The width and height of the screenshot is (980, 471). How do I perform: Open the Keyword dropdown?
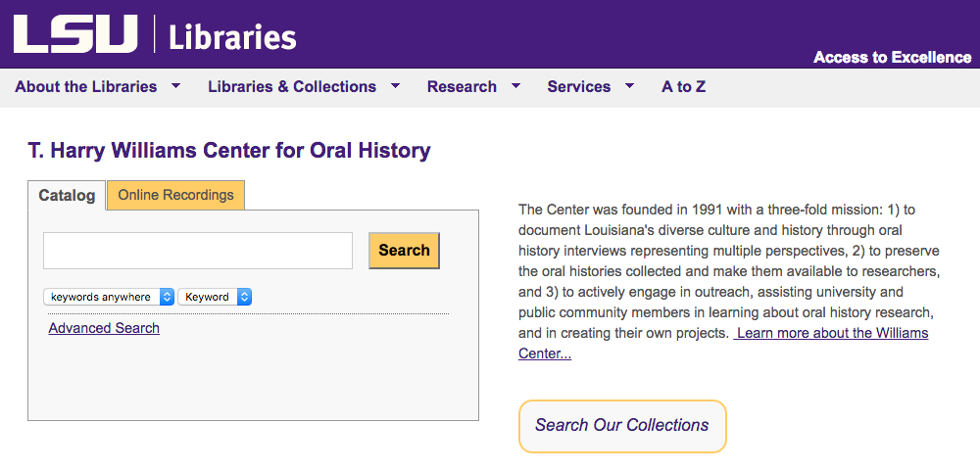pyautogui.click(x=215, y=297)
